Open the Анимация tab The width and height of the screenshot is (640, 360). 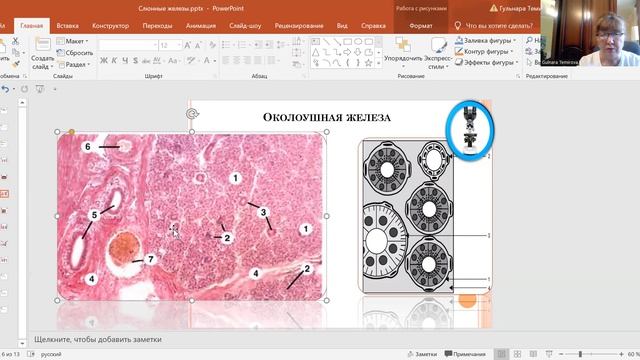(200, 25)
